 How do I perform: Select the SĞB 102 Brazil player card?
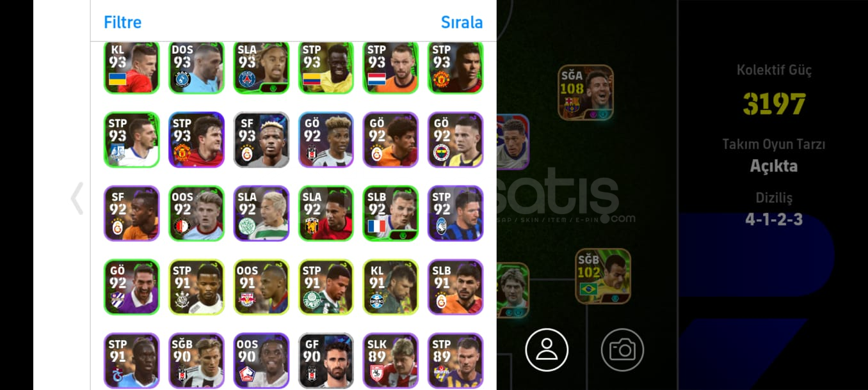[602, 276]
